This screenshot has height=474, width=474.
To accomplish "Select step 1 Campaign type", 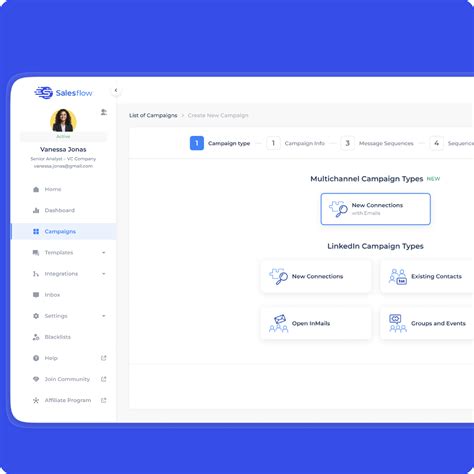I will click(x=220, y=143).
